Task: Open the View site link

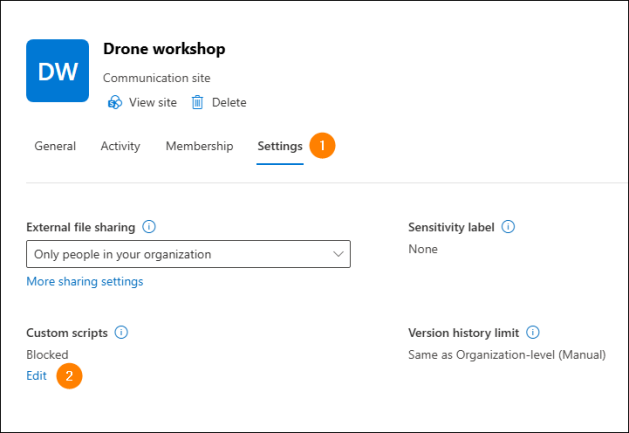Action: (152, 102)
